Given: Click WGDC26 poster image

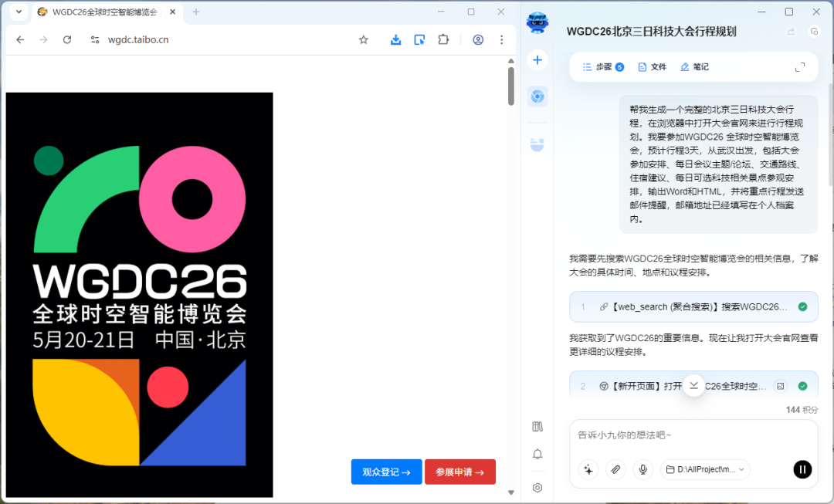Looking at the screenshot, I should pos(139,295).
